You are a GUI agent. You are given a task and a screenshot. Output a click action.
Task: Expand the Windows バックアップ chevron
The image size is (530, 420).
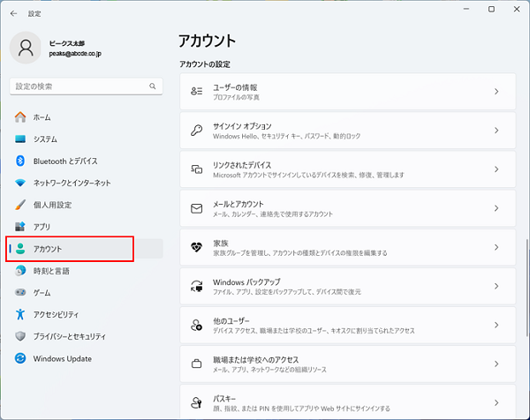pyautogui.click(x=496, y=286)
